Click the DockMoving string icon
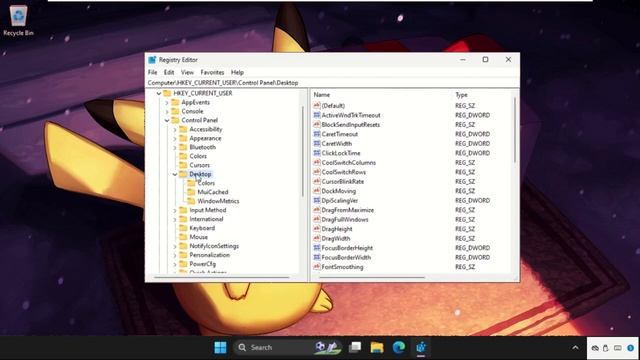This screenshot has width=640, height=360. click(317, 191)
